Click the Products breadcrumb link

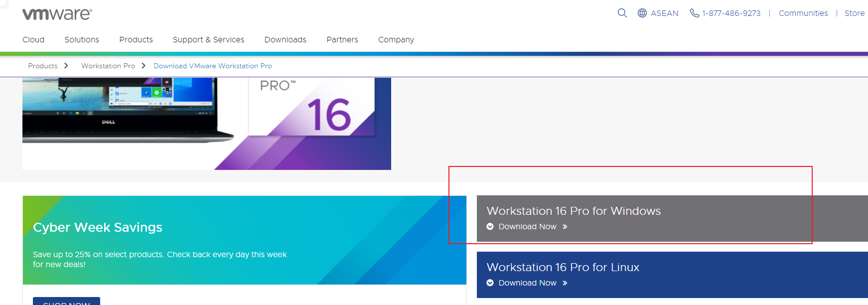[43, 66]
